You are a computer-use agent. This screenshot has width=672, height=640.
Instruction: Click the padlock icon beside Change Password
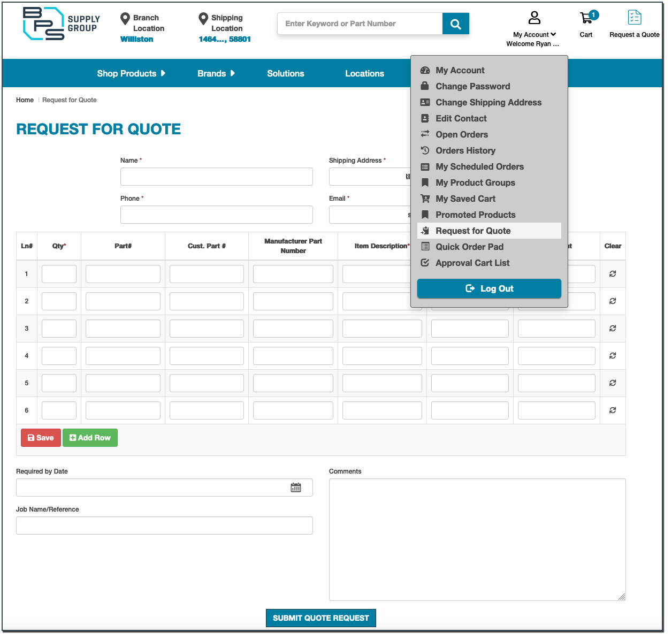pyautogui.click(x=425, y=86)
